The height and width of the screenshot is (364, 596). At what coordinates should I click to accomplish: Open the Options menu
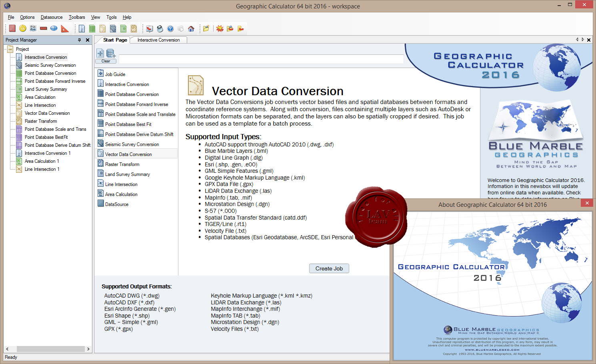[27, 17]
